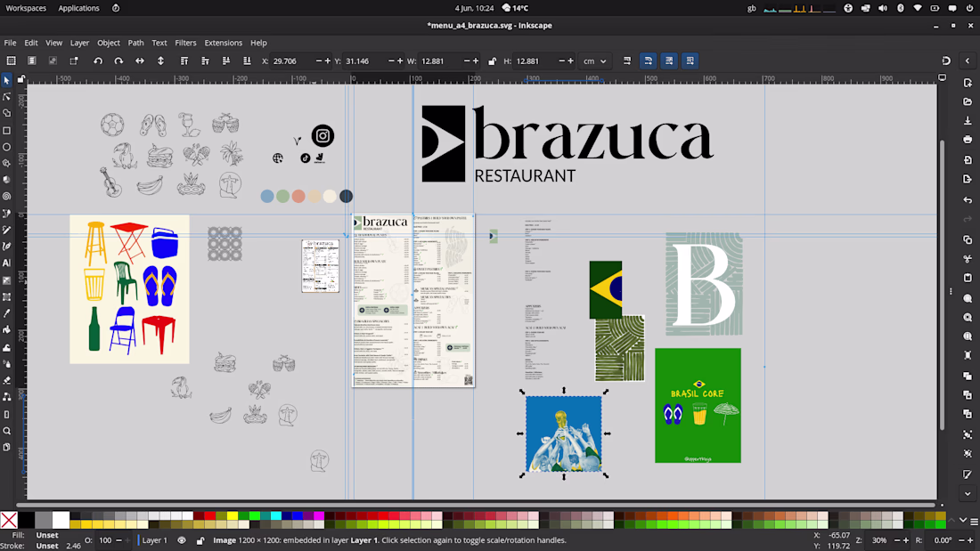Toggle scale rounded corners option
Viewport: 980px width, 551px height.
[x=648, y=61]
